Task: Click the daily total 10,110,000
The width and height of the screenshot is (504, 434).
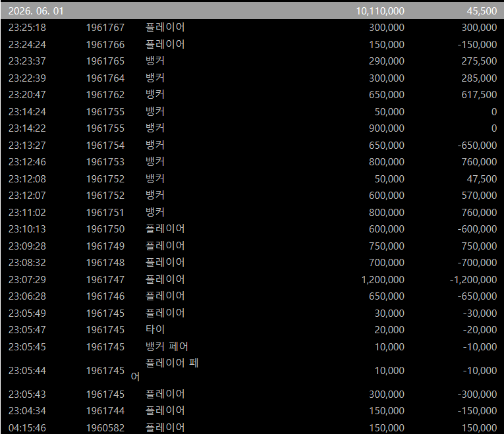Action: tap(380, 11)
